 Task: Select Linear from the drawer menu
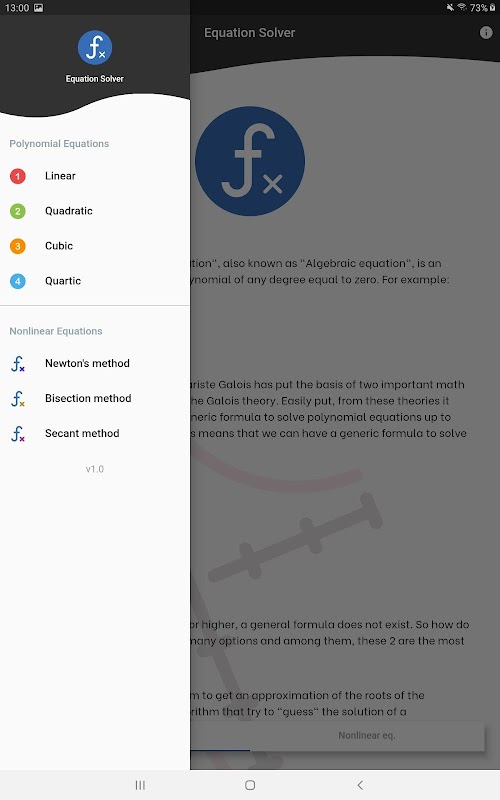coord(95,176)
